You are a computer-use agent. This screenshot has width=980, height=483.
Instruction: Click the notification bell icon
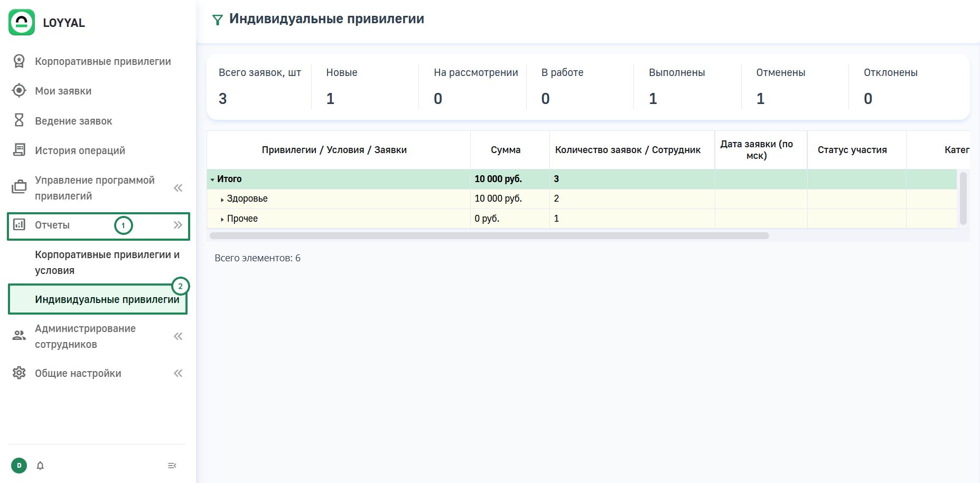pyautogui.click(x=40, y=466)
